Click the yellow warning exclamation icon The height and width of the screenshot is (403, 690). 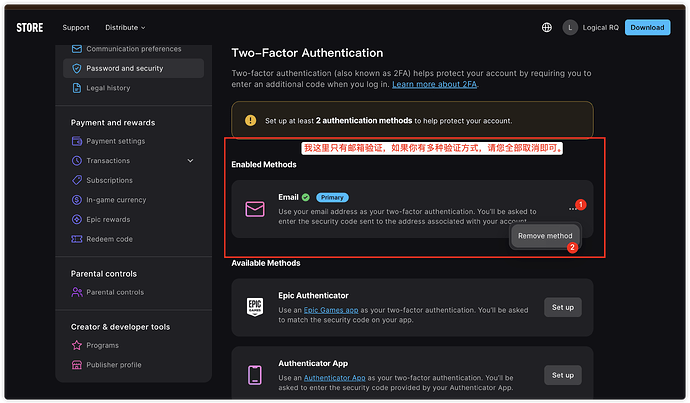click(x=250, y=120)
